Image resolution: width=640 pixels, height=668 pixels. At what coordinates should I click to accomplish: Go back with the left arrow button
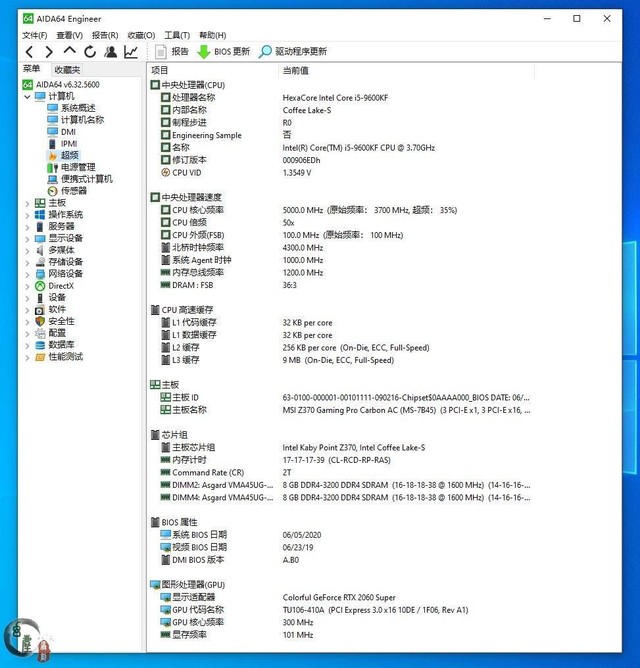pos(29,52)
